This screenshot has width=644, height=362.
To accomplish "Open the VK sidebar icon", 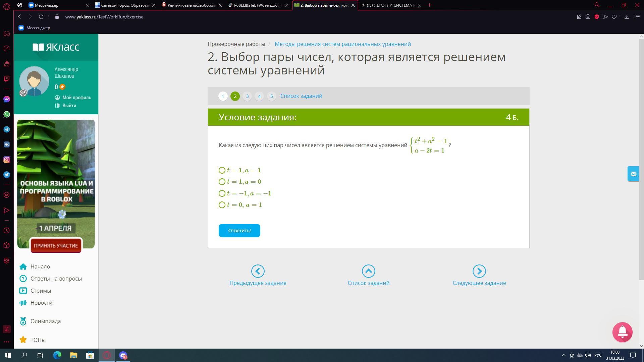I will [6, 144].
